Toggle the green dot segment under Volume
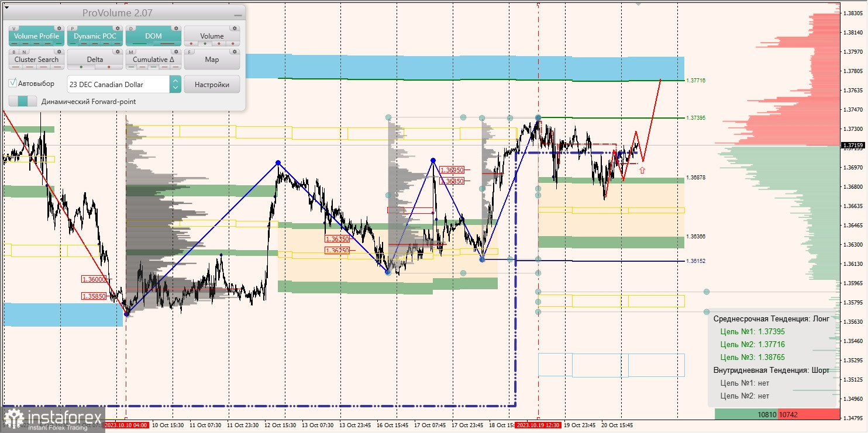Viewport: 868px width, 433px height. click(x=204, y=43)
